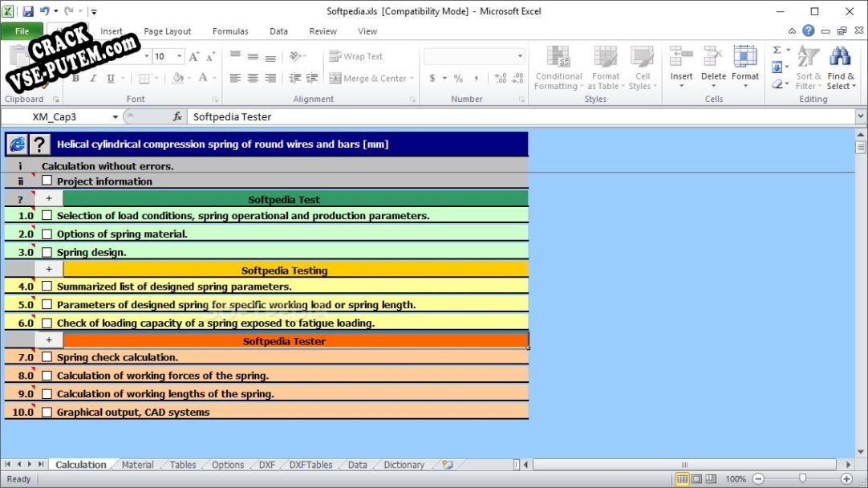Click the zoom slider in status bar
The image size is (868, 488).
[x=802, y=479]
